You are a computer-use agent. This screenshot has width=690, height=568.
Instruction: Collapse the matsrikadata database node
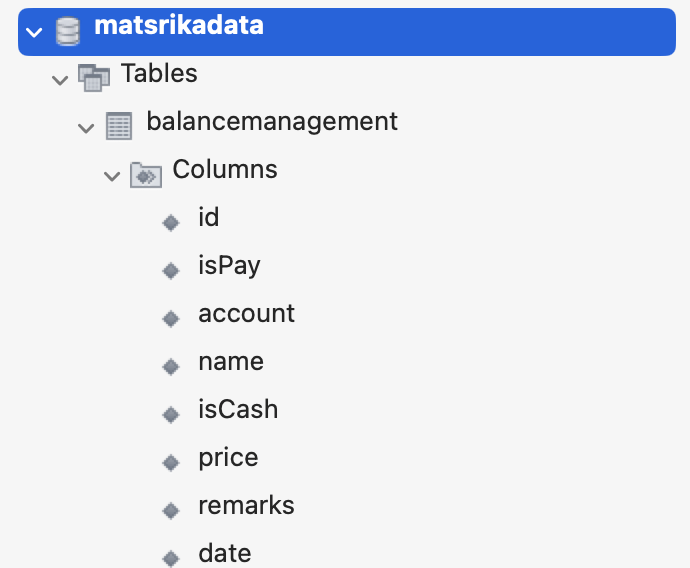(35, 32)
